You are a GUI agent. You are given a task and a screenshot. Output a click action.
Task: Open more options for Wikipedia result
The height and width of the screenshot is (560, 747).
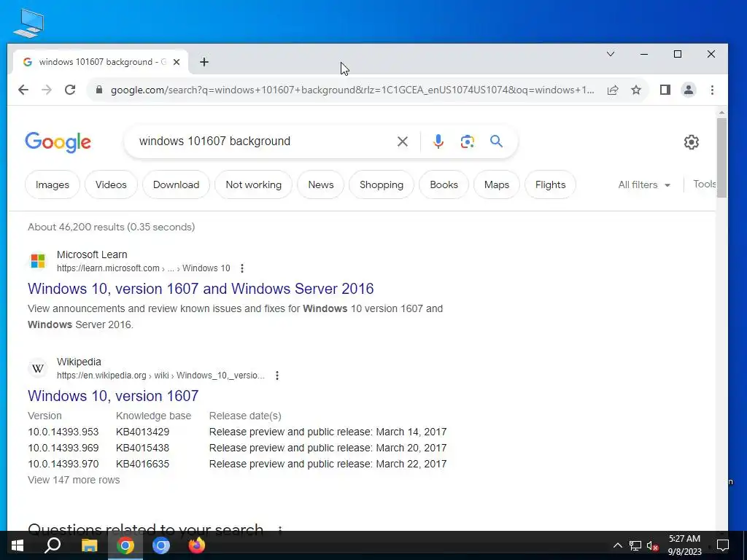276,376
